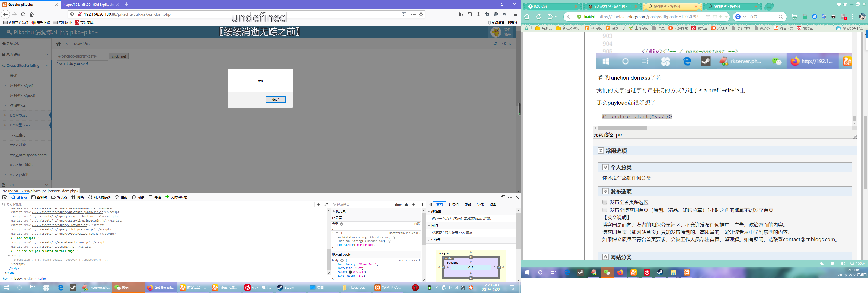Open responsive design mode icon in devtools
The width and height of the screenshot is (868, 293).
click(x=503, y=197)
